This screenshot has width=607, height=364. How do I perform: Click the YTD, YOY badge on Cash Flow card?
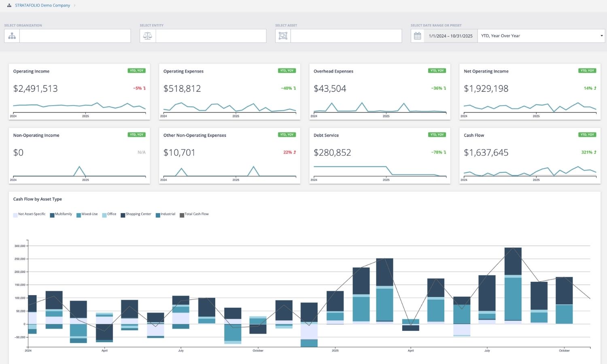point(587,135)
